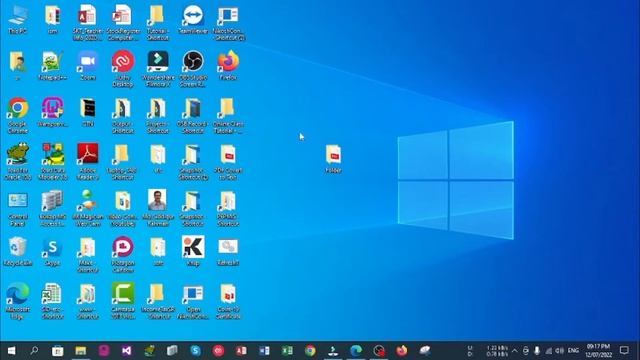Select the Microsoft Edge desktop shortcut
Viewport: 640px width, 360px height.
pyautogui.click(x=18, y=301)
